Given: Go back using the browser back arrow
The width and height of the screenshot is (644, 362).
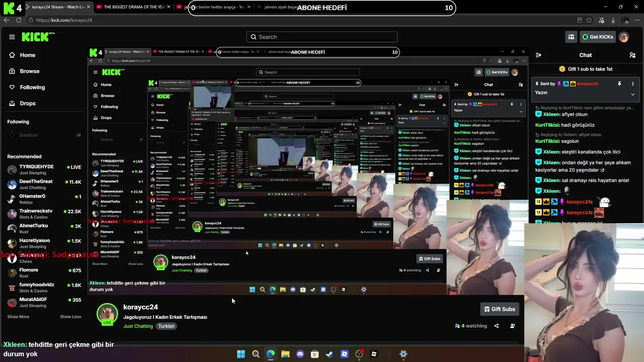Looking at the screenshot, I should pyautogui.click(x=7, y=20).
